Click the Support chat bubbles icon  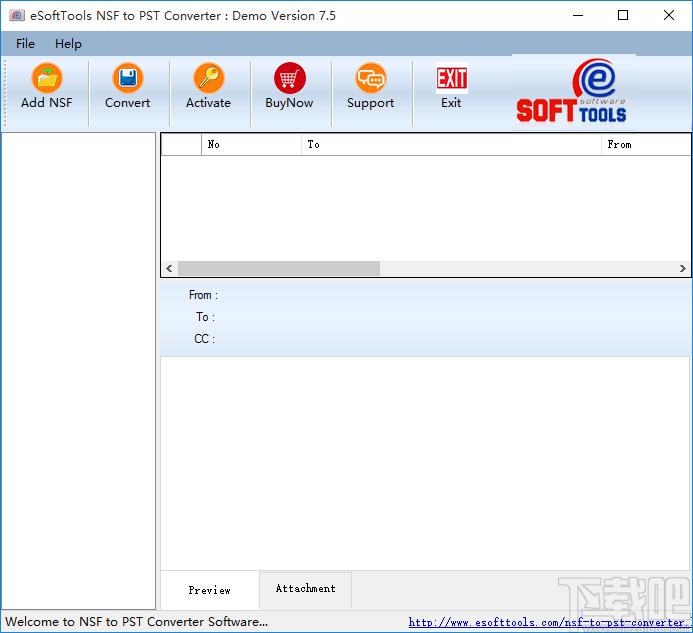pyautogui.click(x=370, y=78)
